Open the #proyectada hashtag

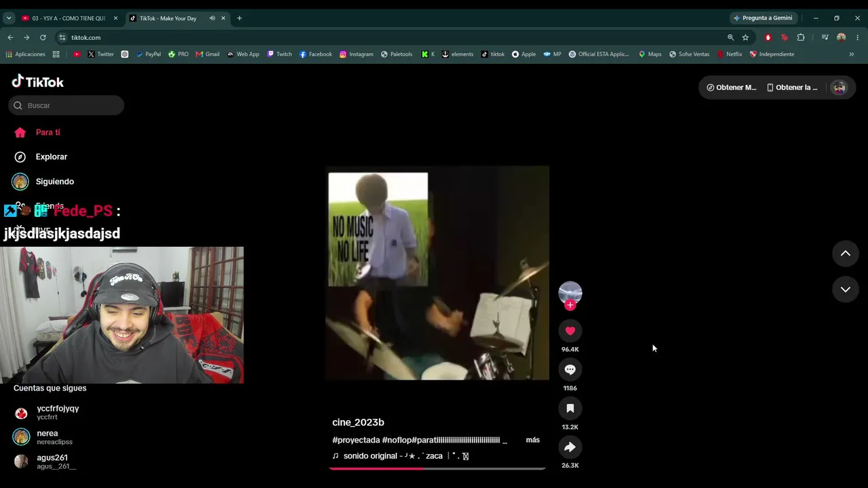[356, 440]
